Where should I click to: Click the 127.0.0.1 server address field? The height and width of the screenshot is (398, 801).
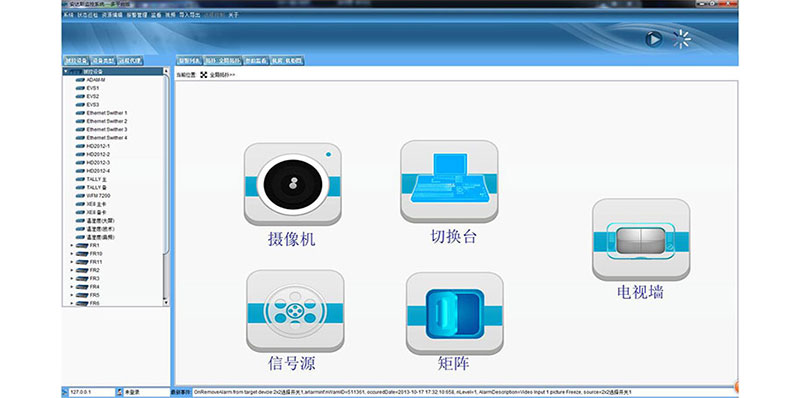point(91,392)
